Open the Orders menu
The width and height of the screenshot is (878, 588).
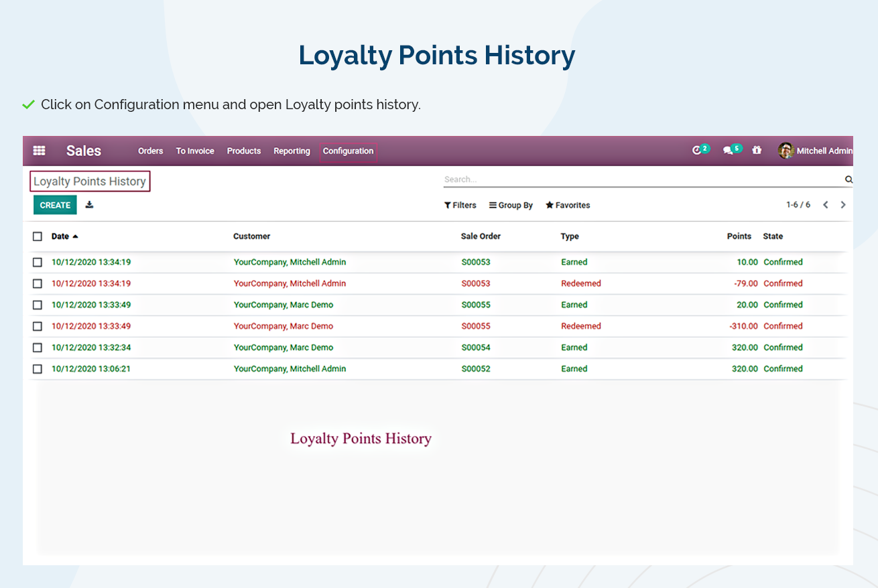pos(151,151)
